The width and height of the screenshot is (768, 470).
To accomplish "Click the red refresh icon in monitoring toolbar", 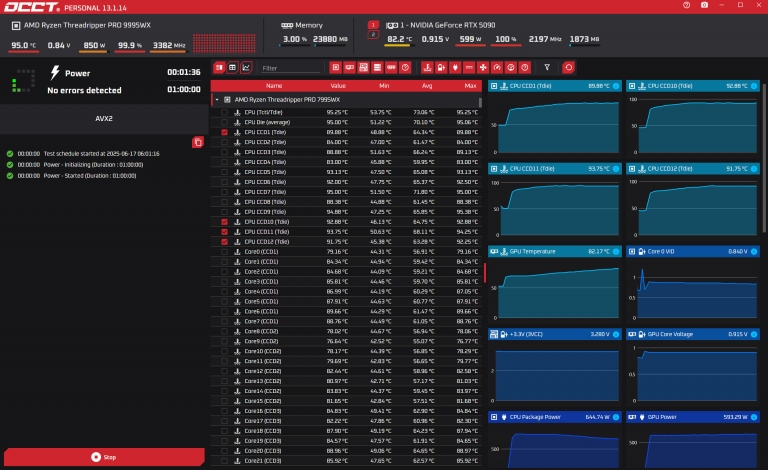I will coord(568,67).
